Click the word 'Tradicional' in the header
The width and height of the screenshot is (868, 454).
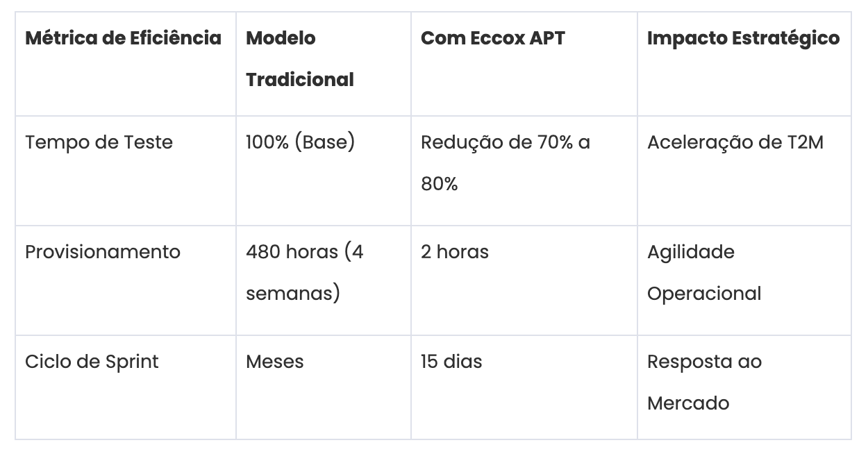tap(300, 80)
